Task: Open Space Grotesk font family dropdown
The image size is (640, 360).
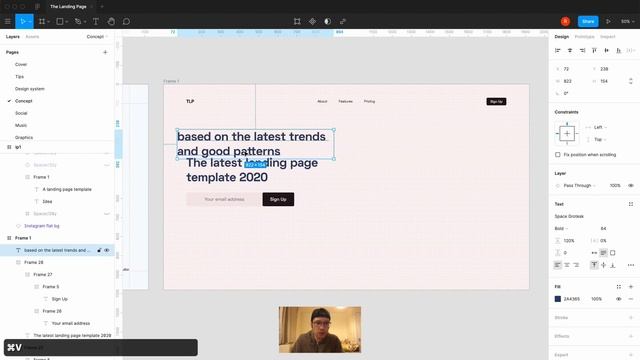Action: (x=569, y=216)
